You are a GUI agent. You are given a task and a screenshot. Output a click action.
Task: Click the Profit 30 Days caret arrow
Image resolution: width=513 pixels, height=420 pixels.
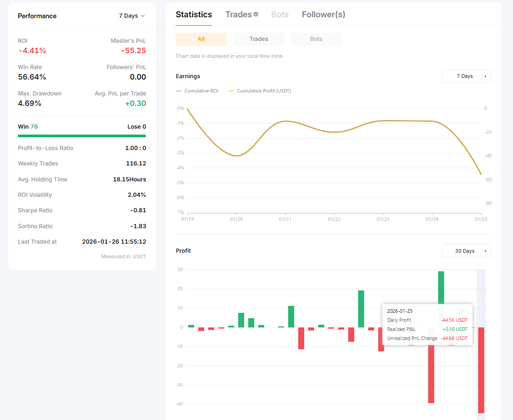pyautogui.click(x=485, y=251)
